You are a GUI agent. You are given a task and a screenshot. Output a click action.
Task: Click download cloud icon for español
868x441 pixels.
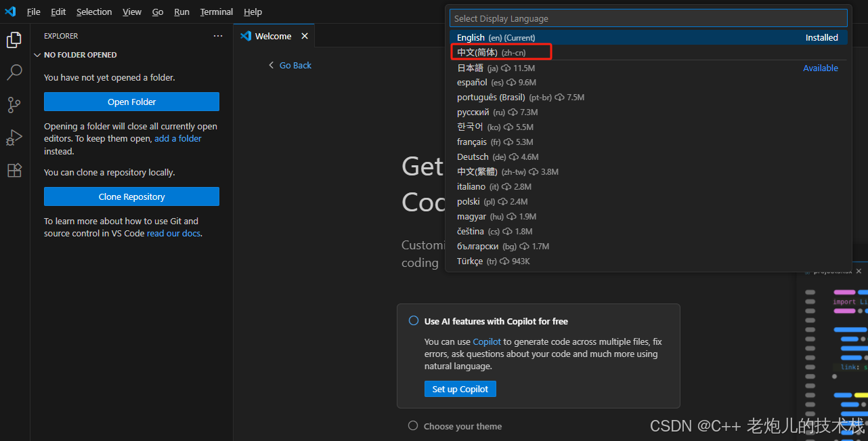click(512, 83)
